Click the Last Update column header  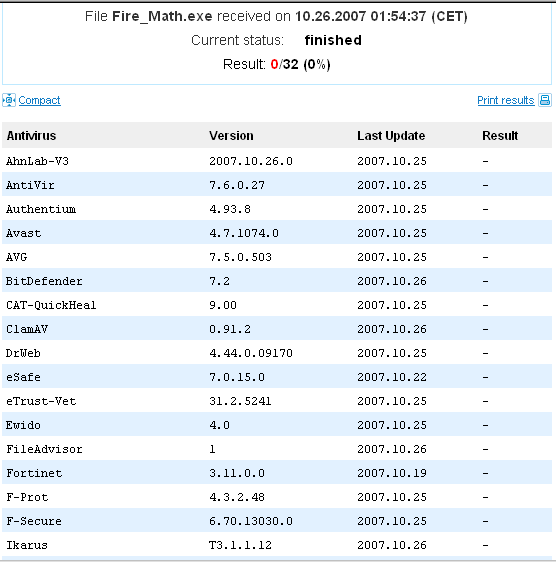(x=391, y=136)
